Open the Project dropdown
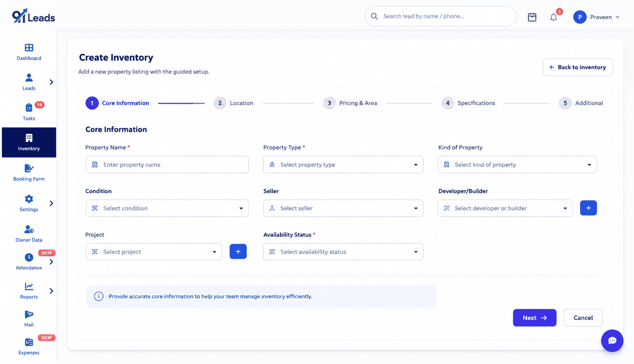 [154, 252]
